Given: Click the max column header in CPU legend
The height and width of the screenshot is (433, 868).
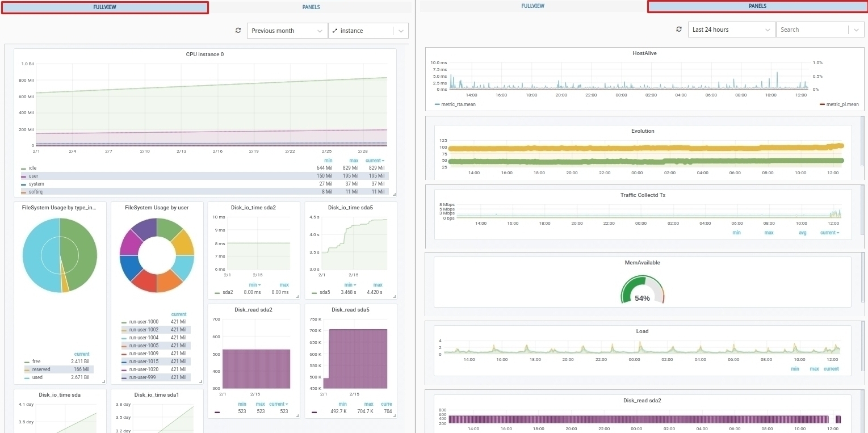Looking at the screenshot, I should (x=354, y=161).
